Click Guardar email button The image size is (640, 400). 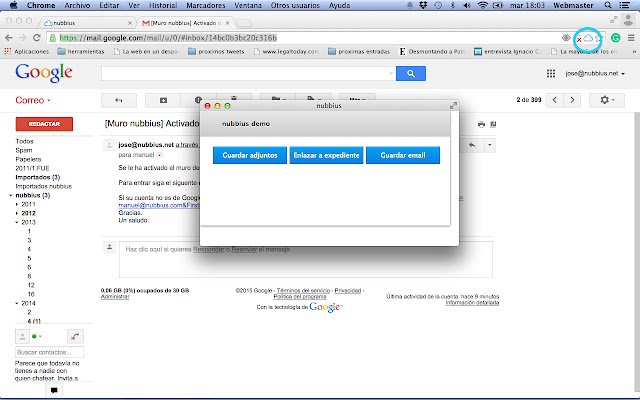click(403, 155)
